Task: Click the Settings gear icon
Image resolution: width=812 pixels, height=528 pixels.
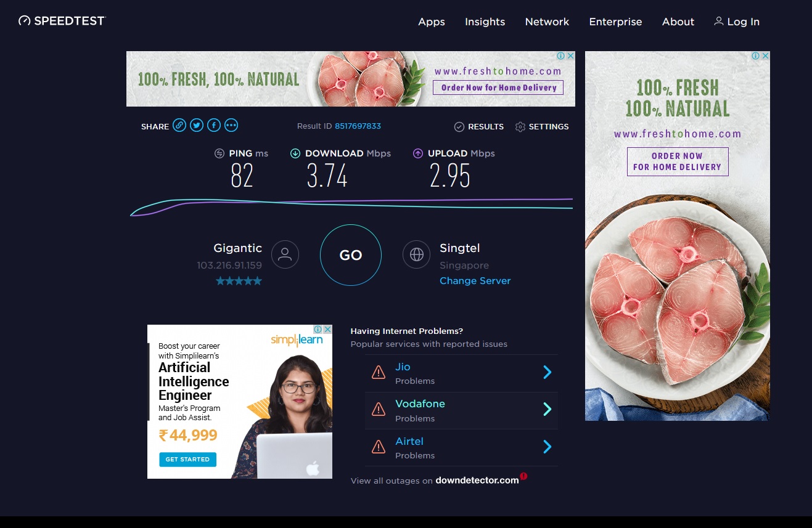Action: [520, 127]
